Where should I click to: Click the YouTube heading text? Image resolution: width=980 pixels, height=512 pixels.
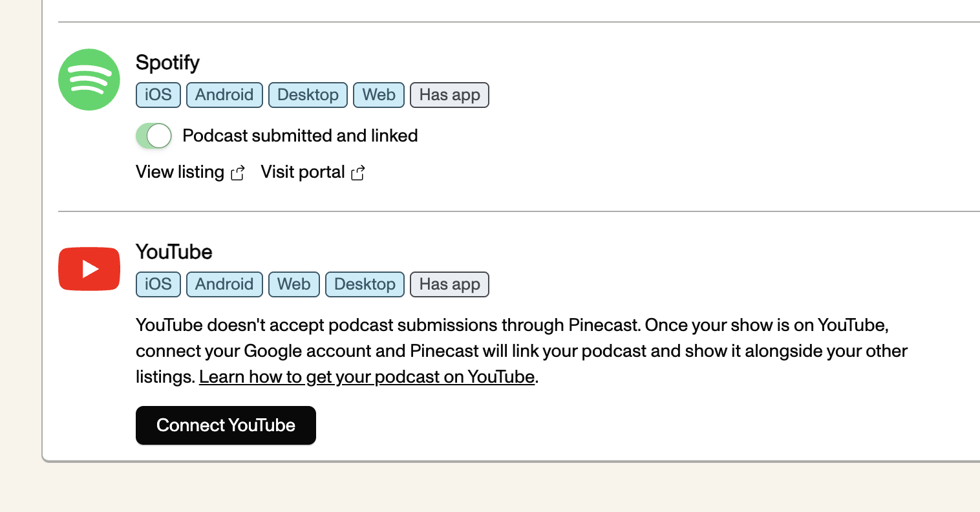coord(174,251)
